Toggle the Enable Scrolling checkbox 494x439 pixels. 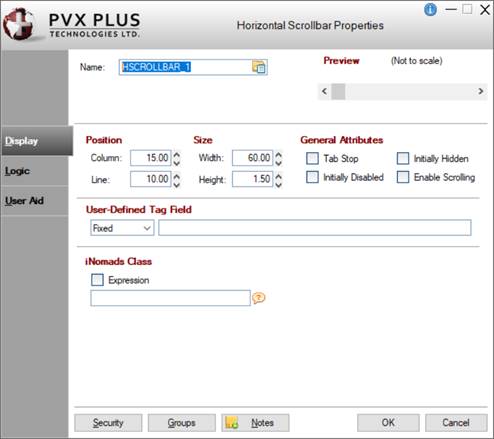tap(403, 177)
